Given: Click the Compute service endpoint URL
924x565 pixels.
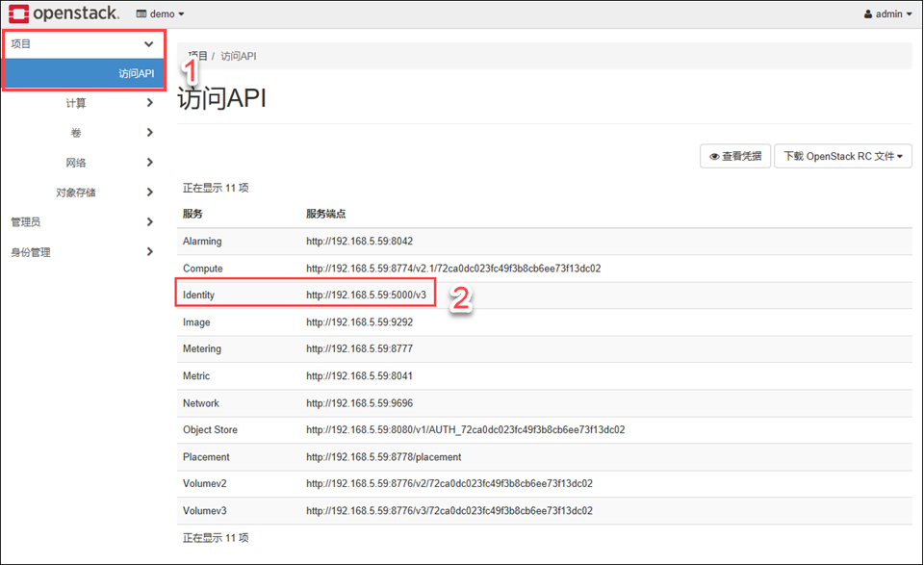Looking at the screenshot, I should [452, 269].
